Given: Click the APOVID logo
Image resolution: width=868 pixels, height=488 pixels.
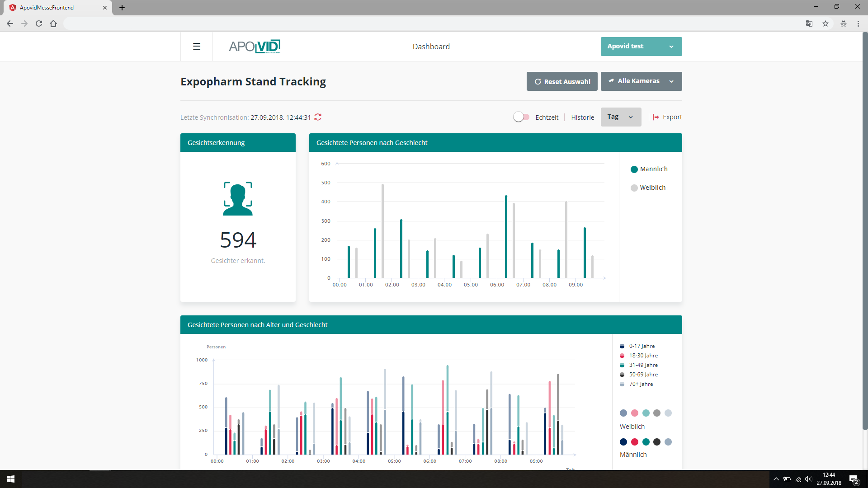Looking at the screenshot, I should pyautogui.click(x=255, y=47).
